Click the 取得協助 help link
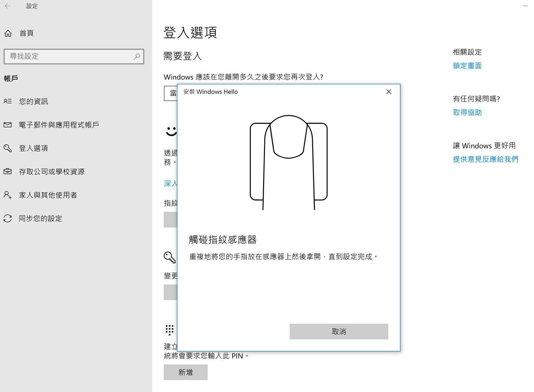 467,112
